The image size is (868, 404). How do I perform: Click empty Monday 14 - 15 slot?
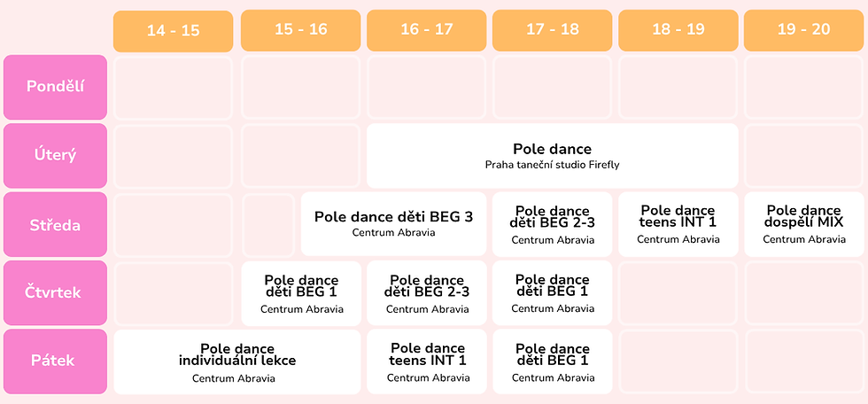click(x=174, y=88)
